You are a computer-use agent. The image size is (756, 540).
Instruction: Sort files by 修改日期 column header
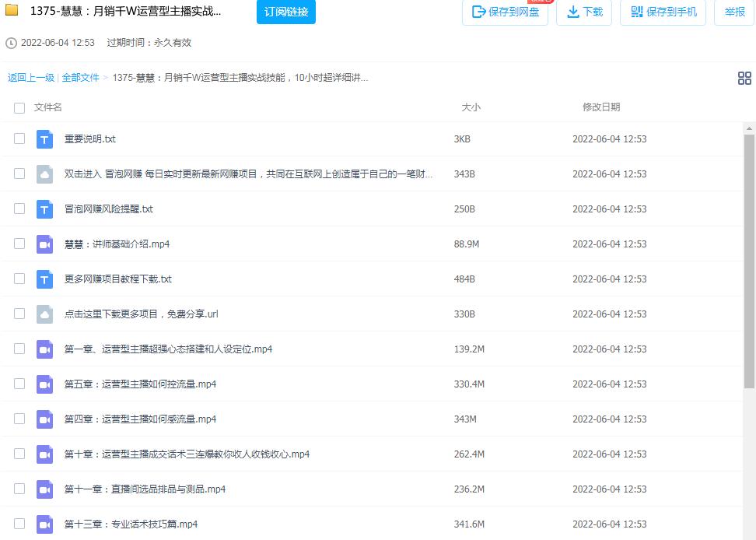pyautogui.click(x=601, y=107)
